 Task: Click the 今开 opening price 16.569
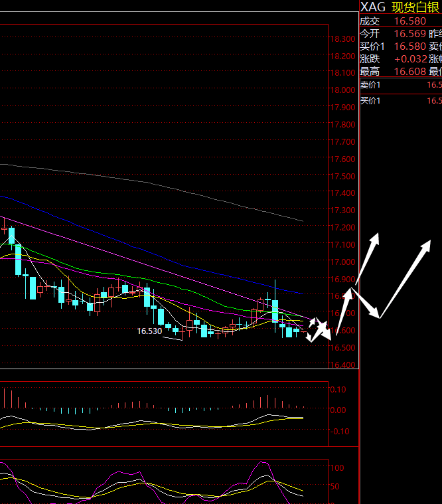pos(410,34)
